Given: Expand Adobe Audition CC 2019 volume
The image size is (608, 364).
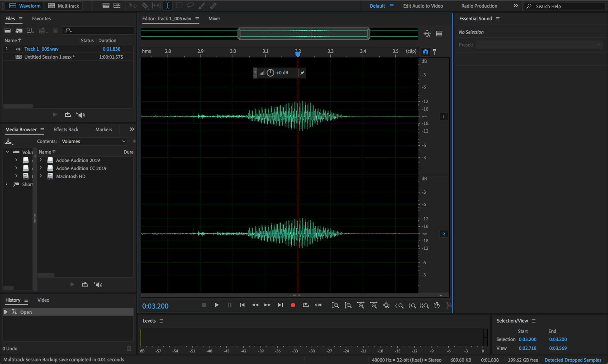Looking at the screenshot, I should coord(41,168).
